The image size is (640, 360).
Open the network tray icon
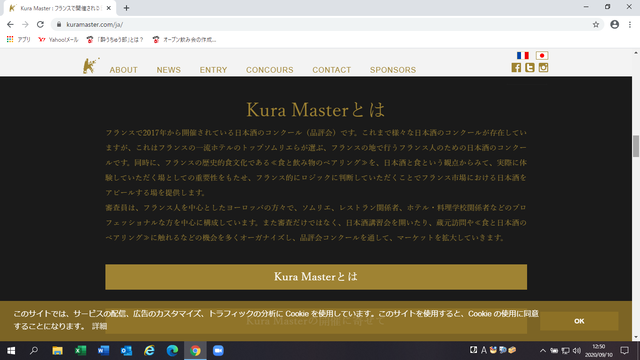click(565, 351)
